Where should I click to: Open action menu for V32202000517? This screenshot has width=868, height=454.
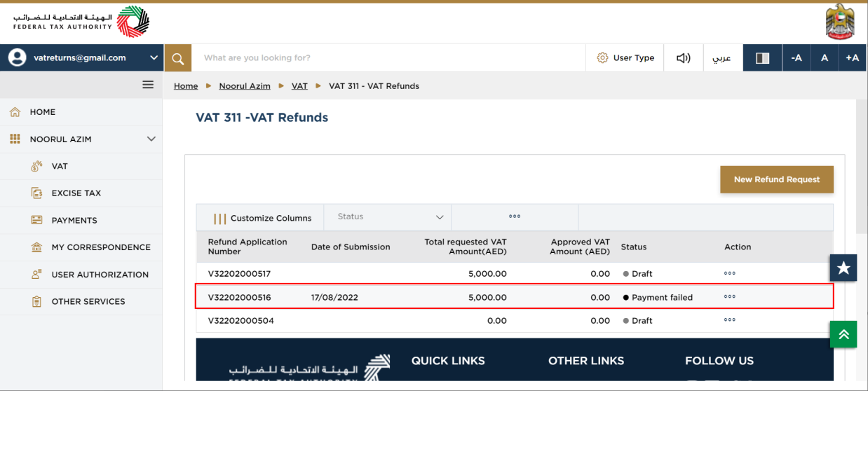click(x=730, y=273)
